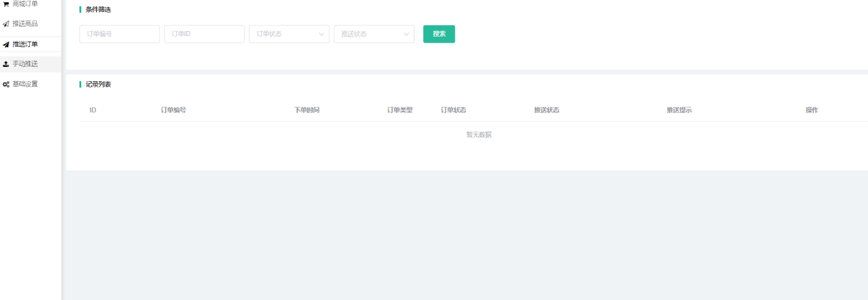The height and width of the screenshot is (300, 868).
Task: Click the 推送提示 column header
Action: (x=679, y=110)
